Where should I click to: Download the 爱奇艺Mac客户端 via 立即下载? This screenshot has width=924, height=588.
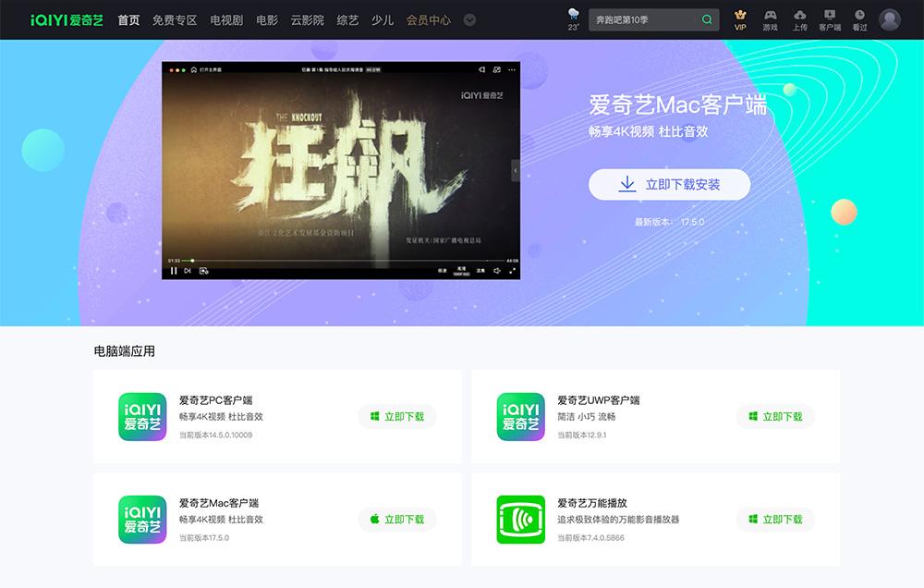tap(397, 520)
